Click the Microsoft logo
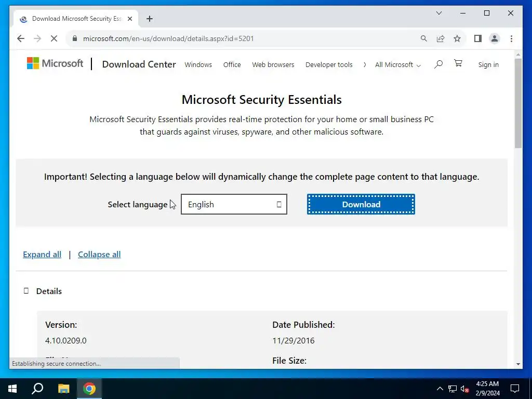Screen dimensions: 532x399 click(x=55, y=63)
